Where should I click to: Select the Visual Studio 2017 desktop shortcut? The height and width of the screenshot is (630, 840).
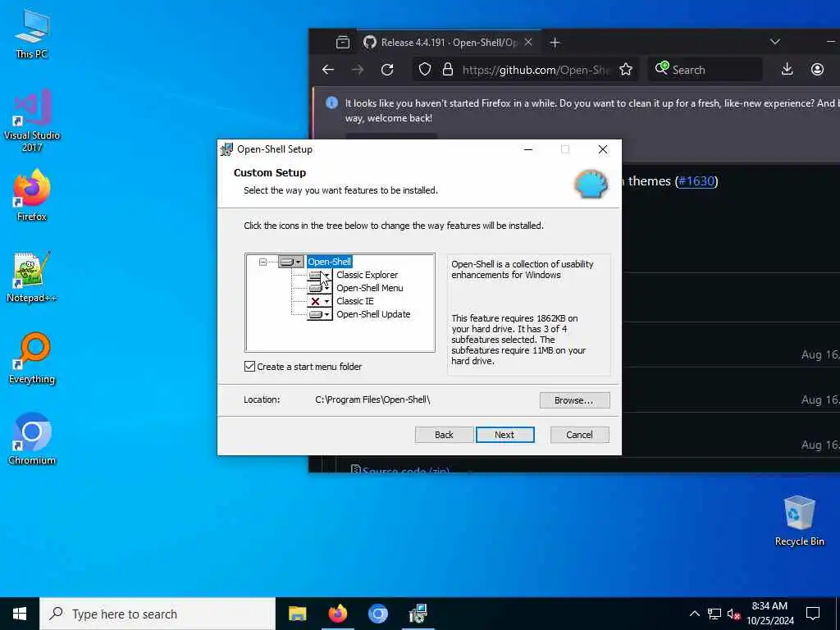click(x=32, y=121)
